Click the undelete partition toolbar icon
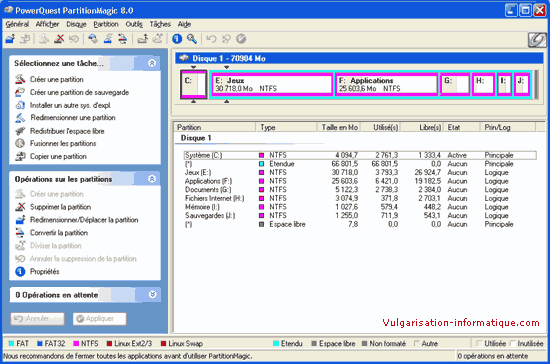Screen dimensions: 550x364 tap(74, 39)
